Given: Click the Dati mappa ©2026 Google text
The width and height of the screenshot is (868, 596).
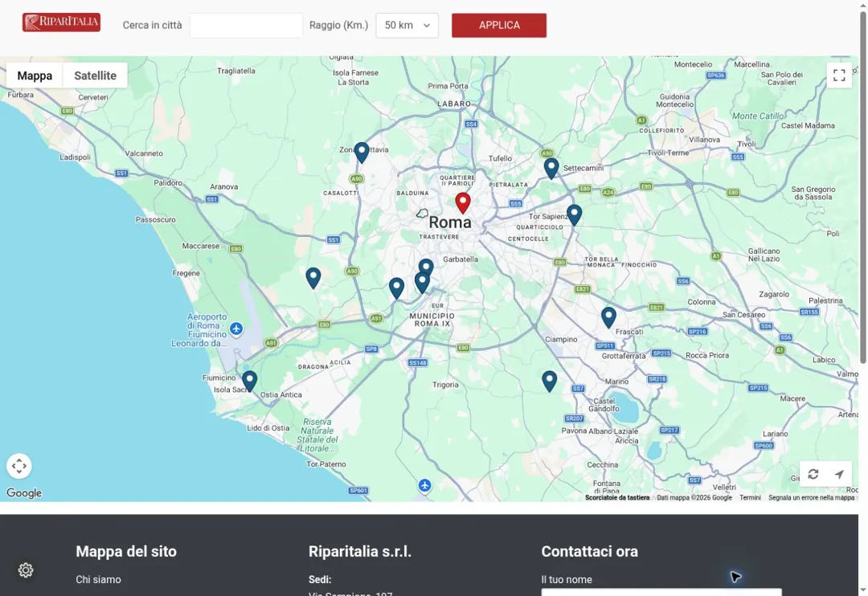Looking at the screenshot, I should [694, 497].
